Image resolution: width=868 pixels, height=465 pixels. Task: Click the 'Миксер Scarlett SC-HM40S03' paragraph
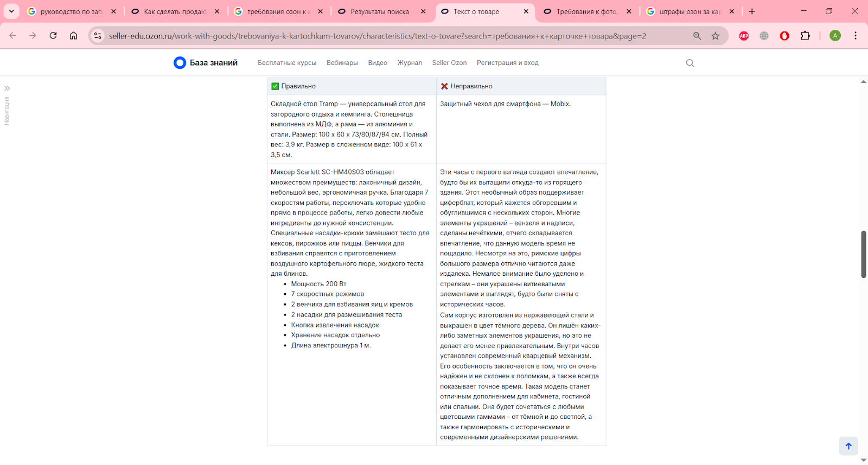[x=350, y=223]
